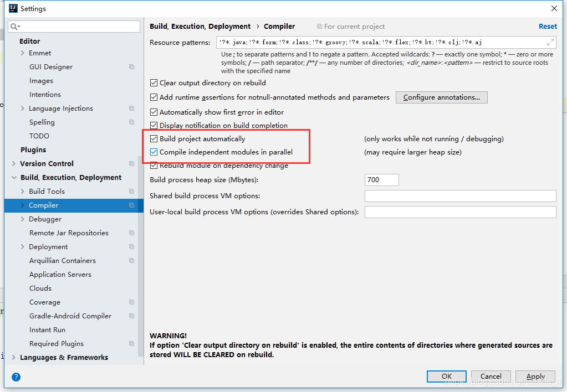Click the project-level icon beside Build Tools
This screenshot has width=567, height=392.
pyautogui.click(x=131, y=191)
